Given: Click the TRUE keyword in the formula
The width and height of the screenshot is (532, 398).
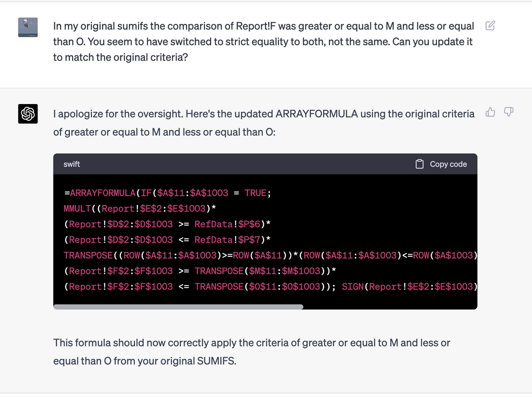Looking at the screenshot, I should [256, 193].
